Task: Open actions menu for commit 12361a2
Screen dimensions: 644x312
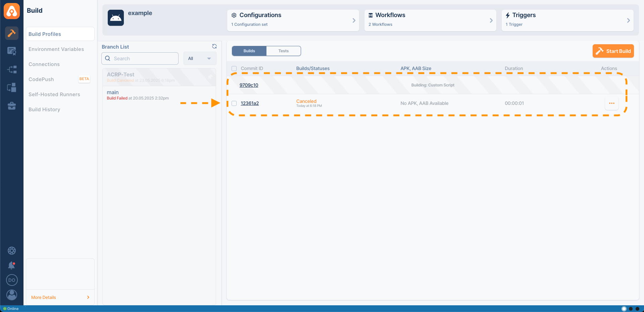Action: [x=611, y=103]
